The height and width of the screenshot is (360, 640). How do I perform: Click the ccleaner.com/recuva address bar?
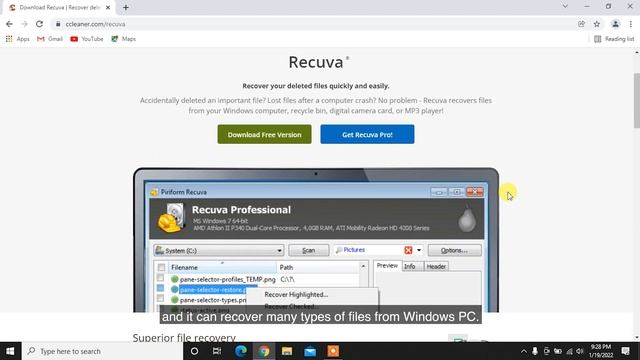point(314,24)
